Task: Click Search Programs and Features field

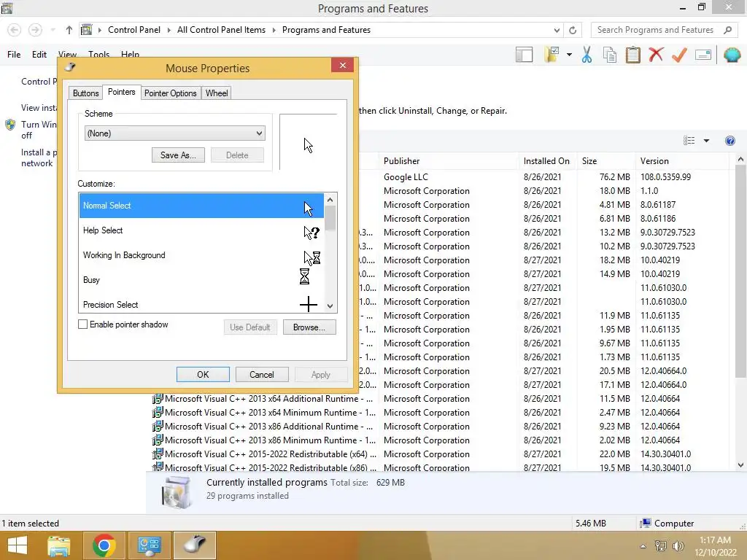Action: [656, 30]
